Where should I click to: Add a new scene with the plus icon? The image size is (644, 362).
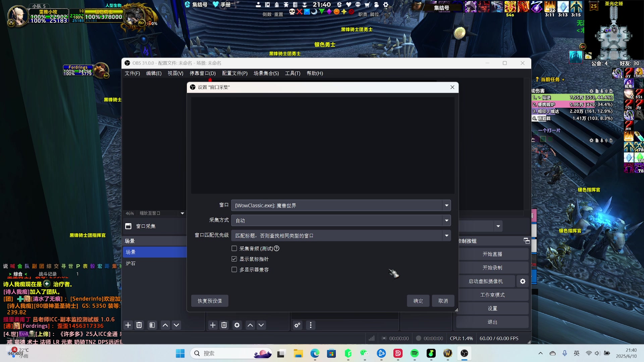coord(128,325)
